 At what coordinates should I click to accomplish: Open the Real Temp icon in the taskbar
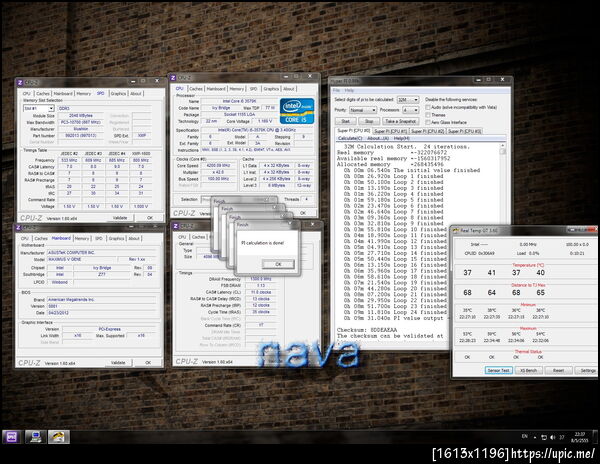(59, 436)
